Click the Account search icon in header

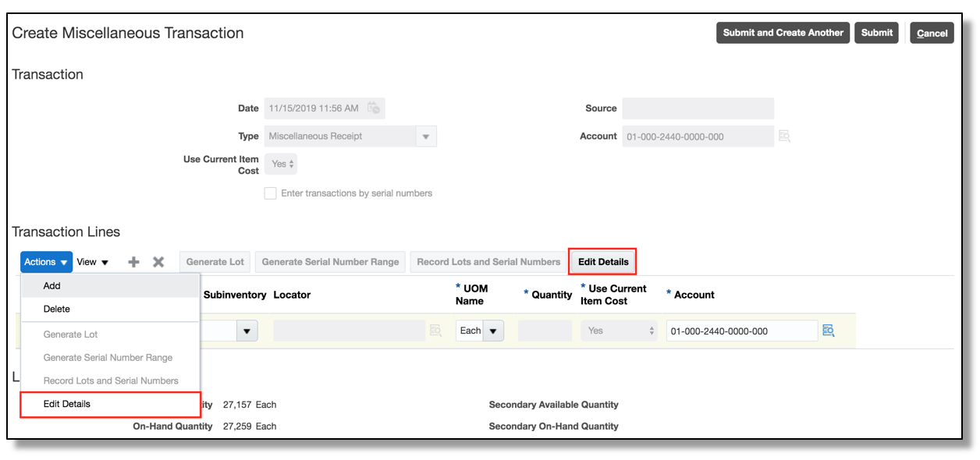coord(785,136)
